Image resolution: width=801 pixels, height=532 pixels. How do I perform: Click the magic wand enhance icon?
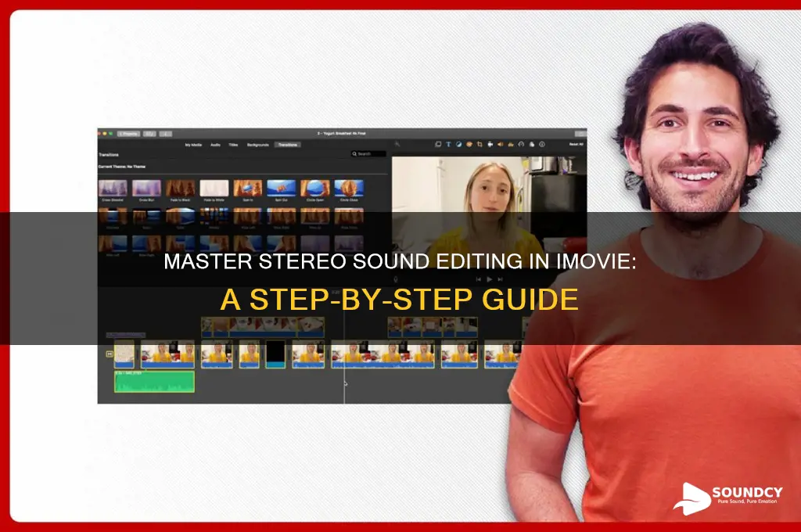397,145
